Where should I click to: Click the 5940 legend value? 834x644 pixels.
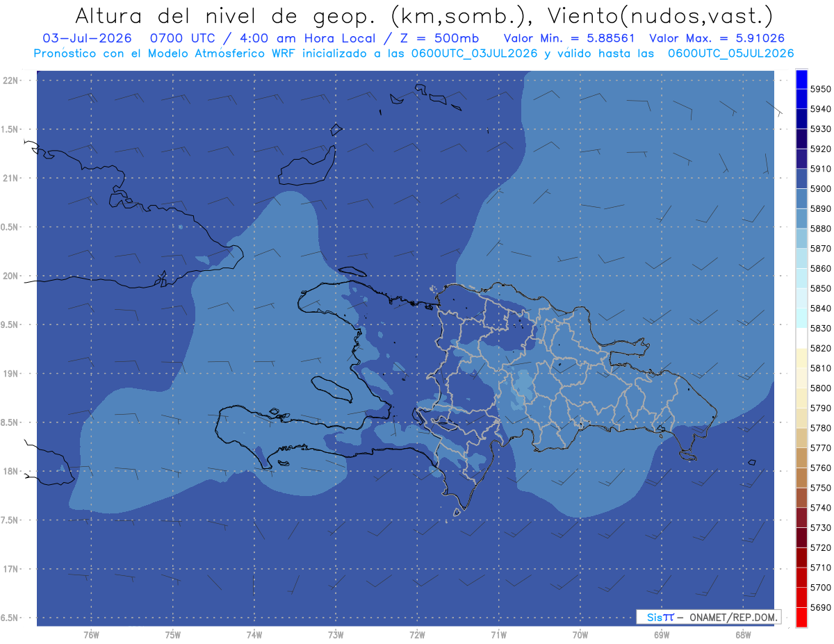point(820,109)
